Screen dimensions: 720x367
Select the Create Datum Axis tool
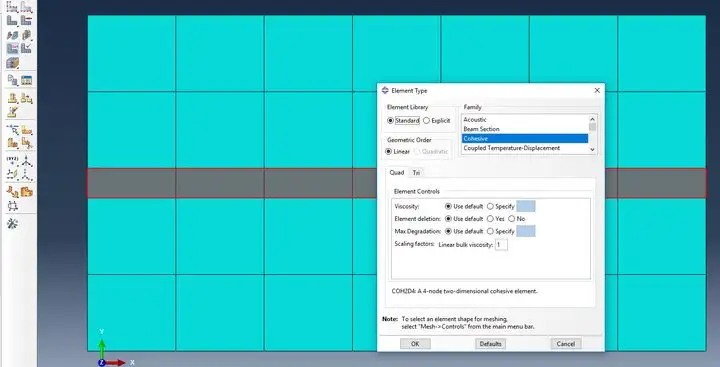click(x=27, y=161)
